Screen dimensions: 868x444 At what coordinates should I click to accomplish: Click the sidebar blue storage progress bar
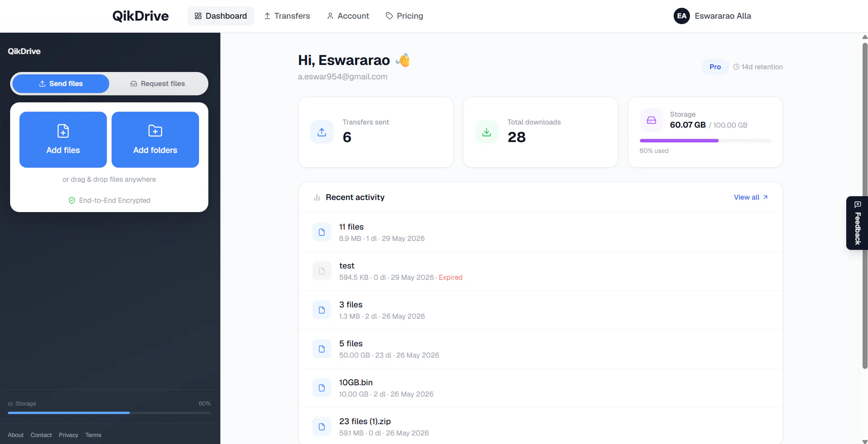click(109, 413)
